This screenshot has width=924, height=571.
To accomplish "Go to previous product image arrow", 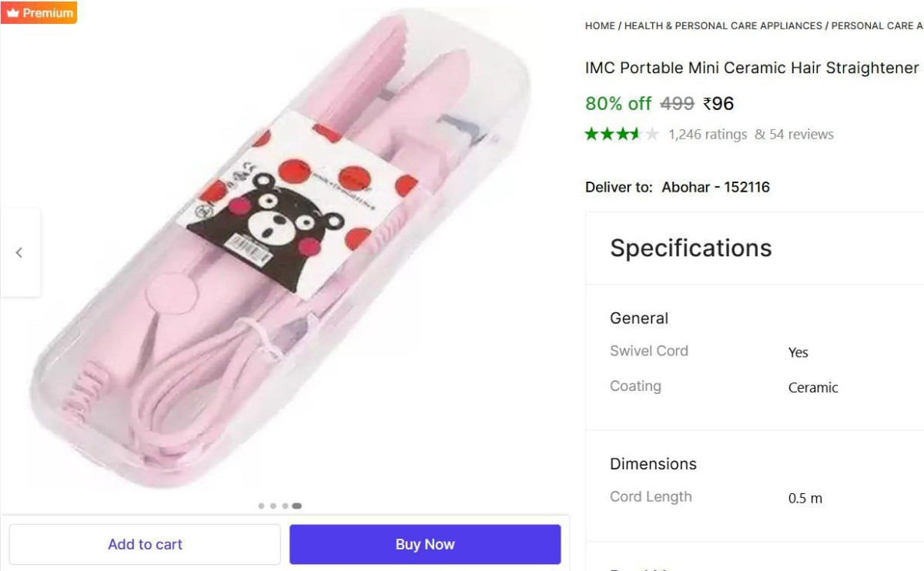I will click(x=20, y=252).
